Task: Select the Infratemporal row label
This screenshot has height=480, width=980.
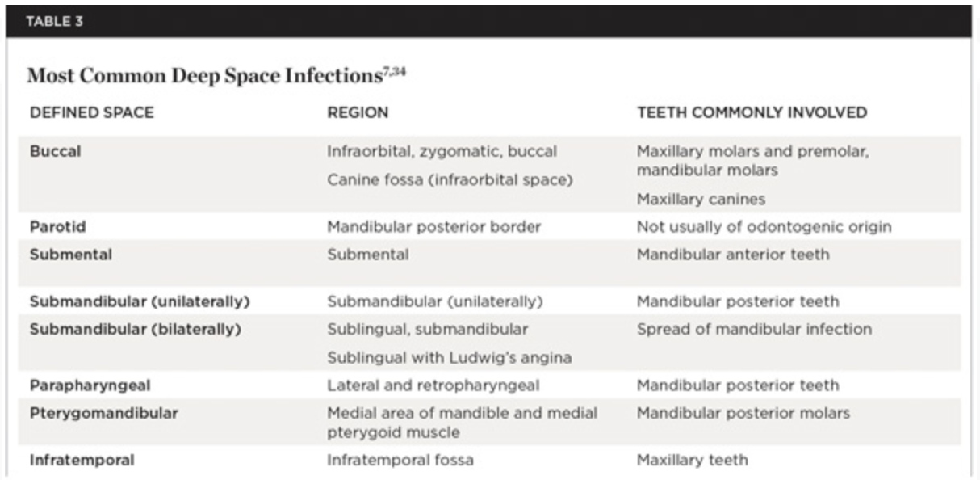Action: coord(82,461)
